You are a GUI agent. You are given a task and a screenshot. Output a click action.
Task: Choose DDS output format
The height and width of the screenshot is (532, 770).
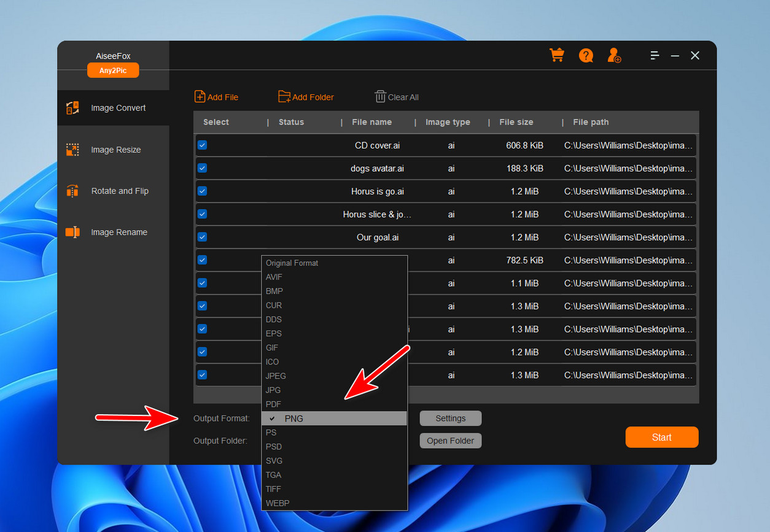click(x=334, y=319)
